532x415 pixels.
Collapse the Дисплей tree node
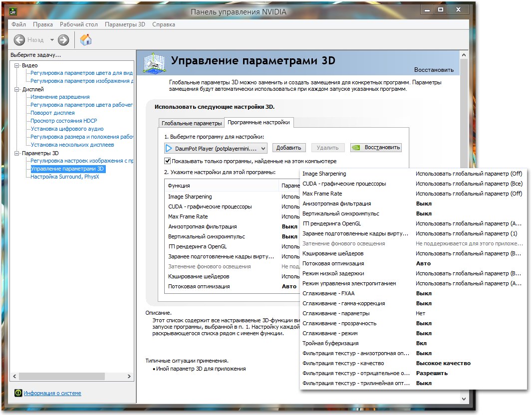coord(16,89)
